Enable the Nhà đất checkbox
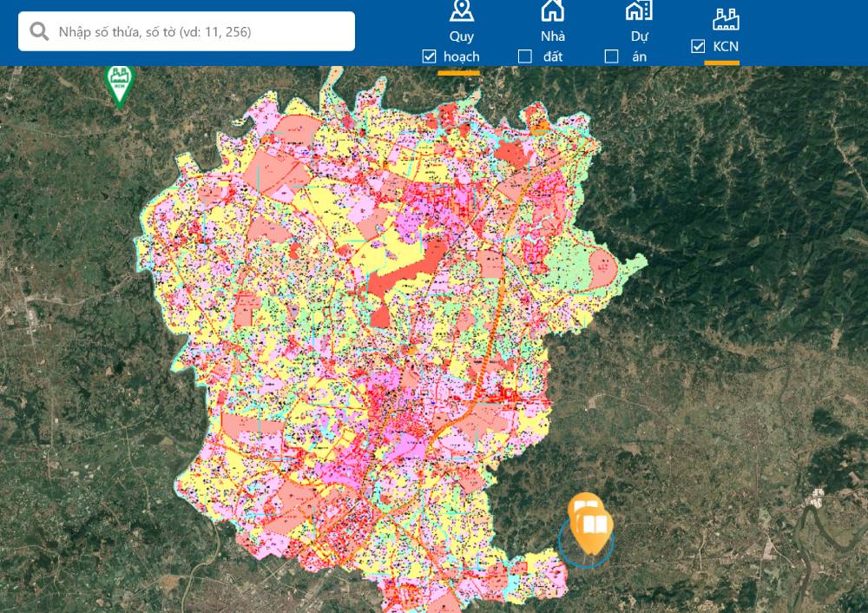868x613 pixels. [525, 56]
